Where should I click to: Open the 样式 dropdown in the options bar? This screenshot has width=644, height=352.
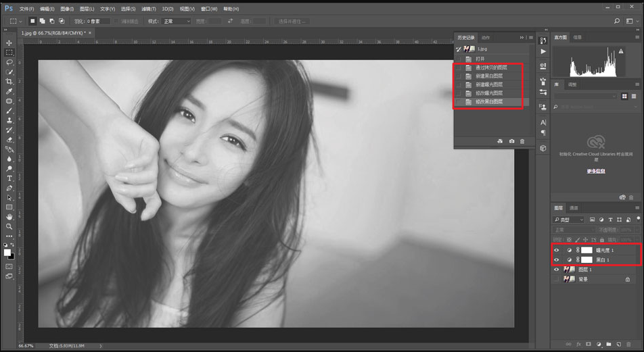[177, 22]
